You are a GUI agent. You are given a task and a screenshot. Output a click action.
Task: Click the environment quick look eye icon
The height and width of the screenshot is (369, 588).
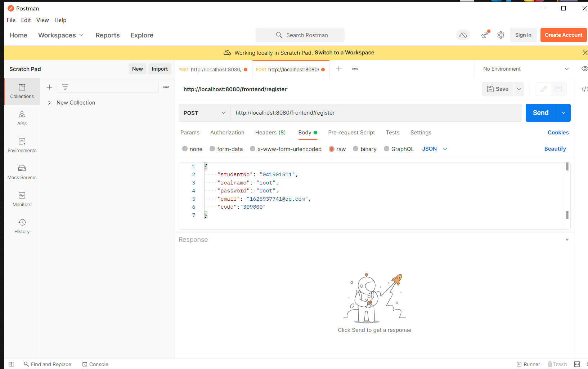pos(584,69)
